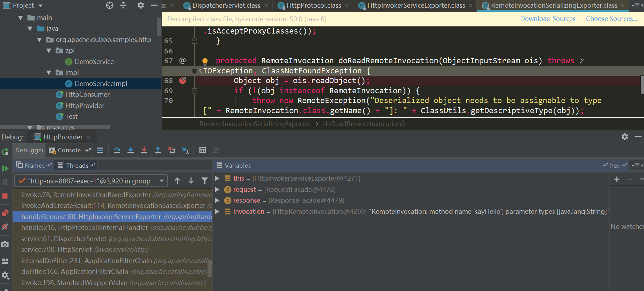Click the lightbulb intention icon in editor
This screenshot has height=291, width=644.
205,61
